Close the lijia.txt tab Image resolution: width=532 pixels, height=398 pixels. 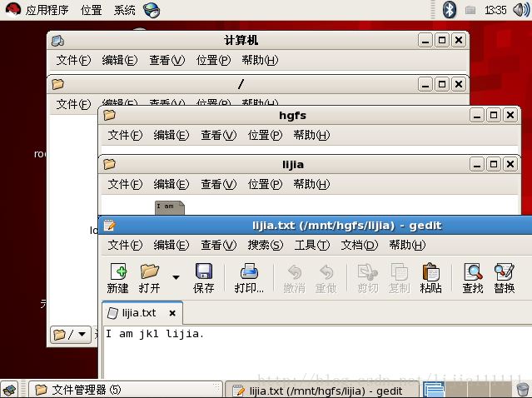pos(172,313)
